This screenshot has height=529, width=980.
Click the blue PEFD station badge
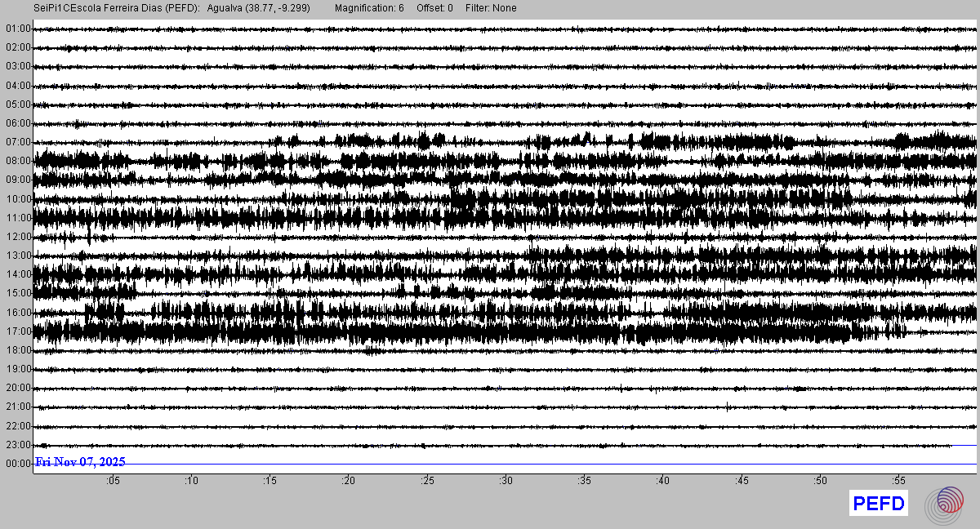tap(878, 504)
